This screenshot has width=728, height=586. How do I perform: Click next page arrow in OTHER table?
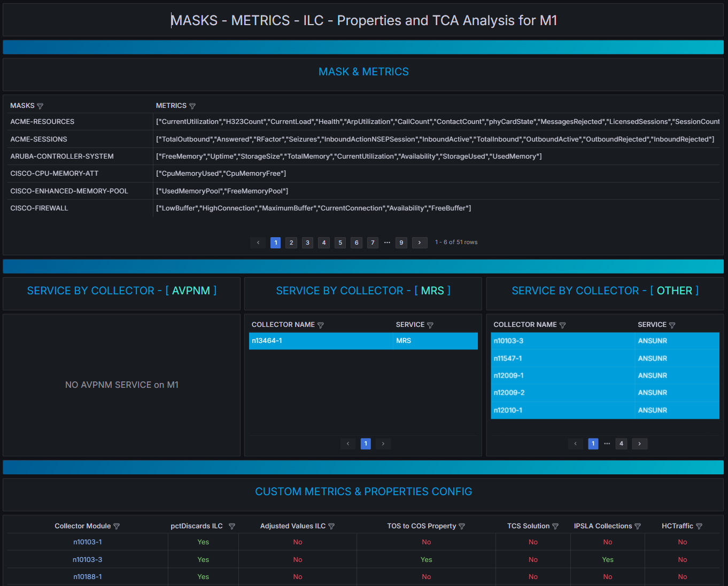pyautogui.click(x=639, y=444)
